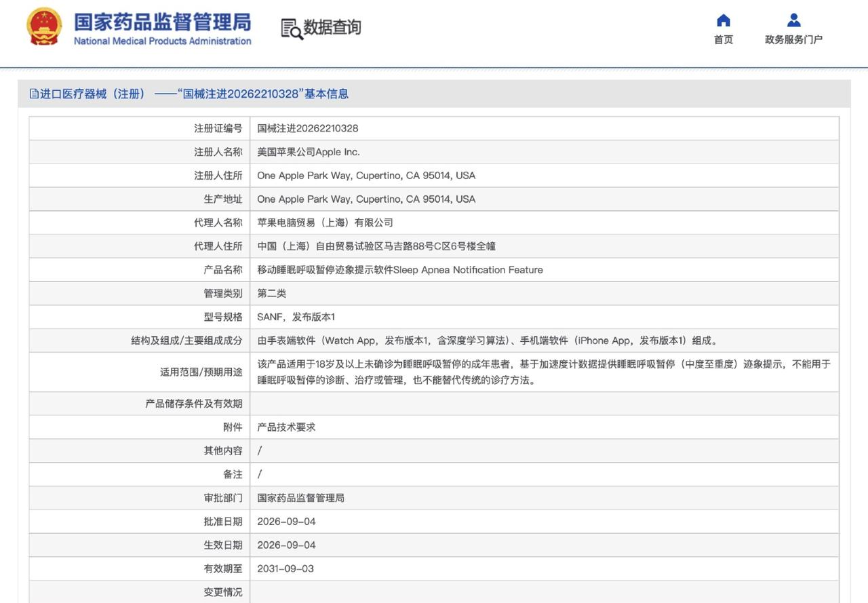Select product name Sleep Apnea Notification Feature

click(x=400, y=270)
